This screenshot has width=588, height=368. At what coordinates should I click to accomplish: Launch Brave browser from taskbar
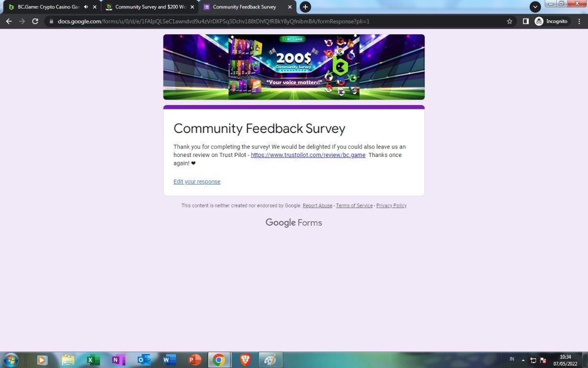coord(245,360)
